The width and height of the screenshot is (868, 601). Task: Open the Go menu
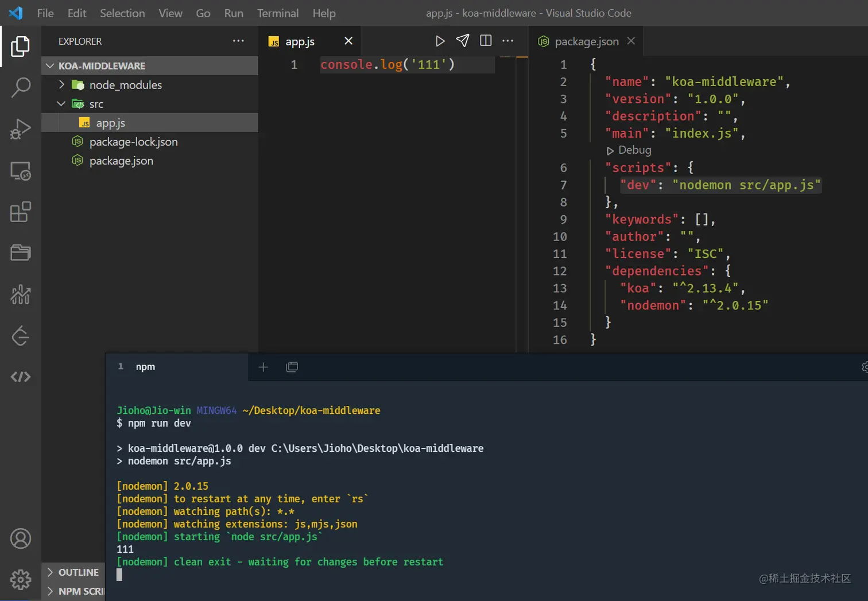(x=203, y=13)
